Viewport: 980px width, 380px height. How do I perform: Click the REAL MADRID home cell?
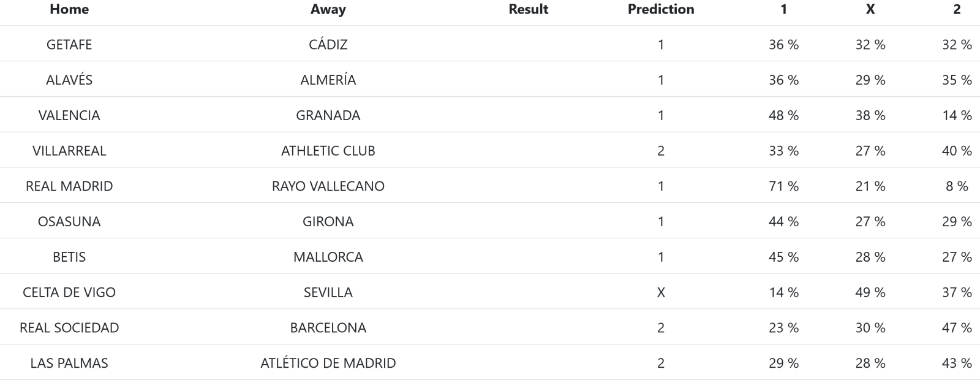[x=69, y=186]
